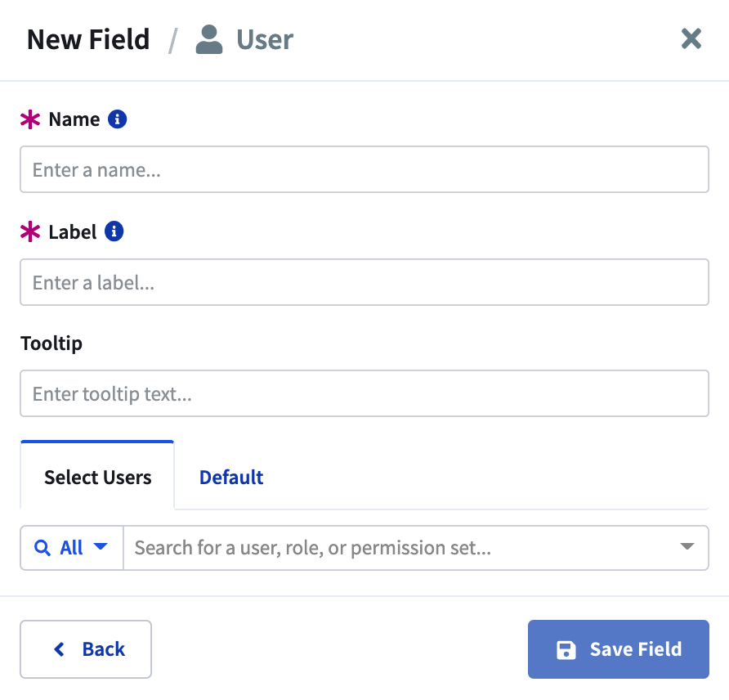Switch to the Default tab
The height and width of the screenshot is (700, 729).
point(231,478)
